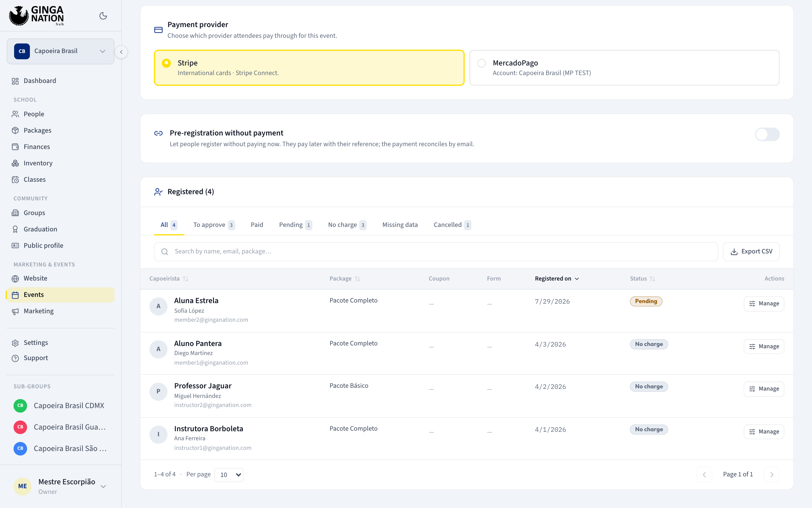The height and width of the screenshot is (508, 812).
Task: Focus the search by name field
Action: click(436, 252)
